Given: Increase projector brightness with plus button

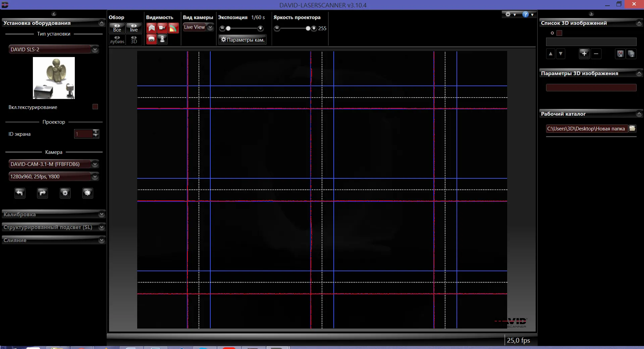Looking at the screenshot, I should (314, 28).
